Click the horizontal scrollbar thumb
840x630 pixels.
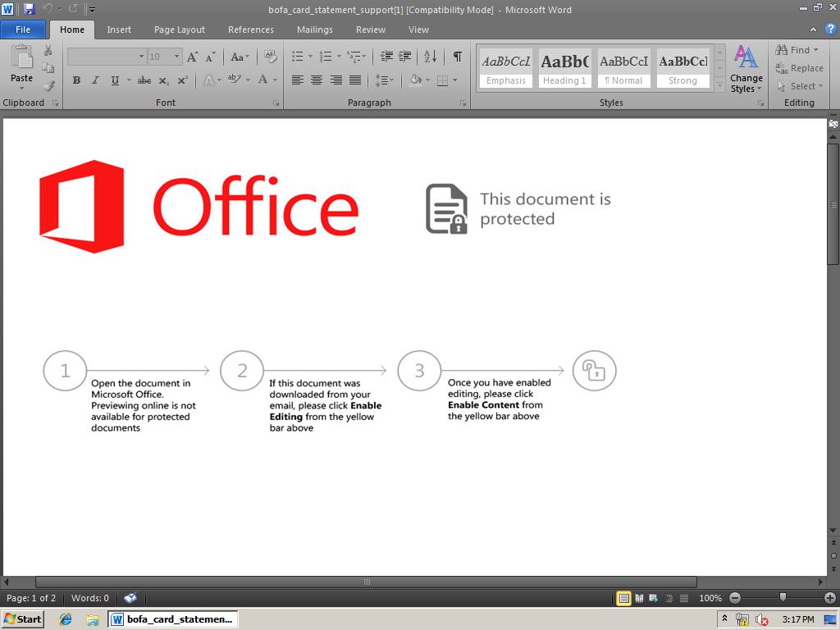click(x=367, y=582)
